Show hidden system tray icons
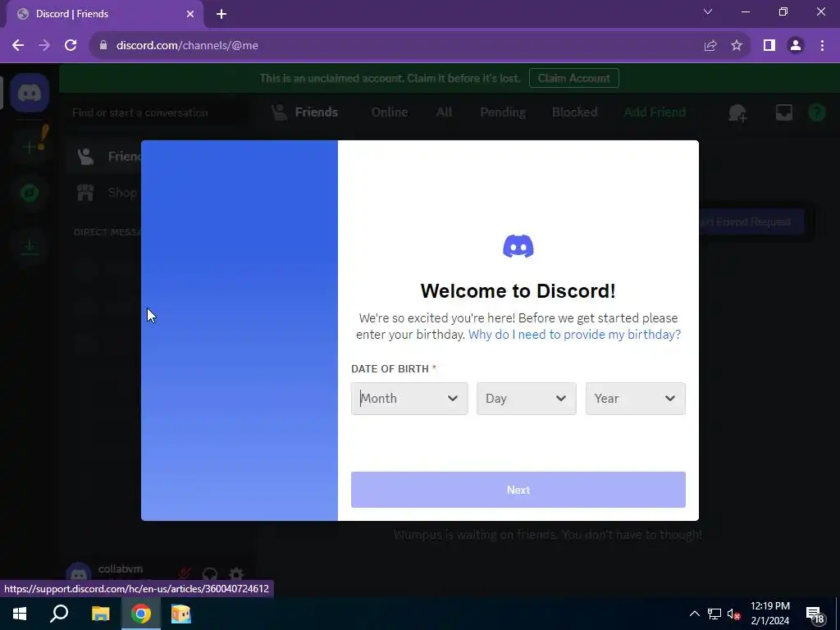 694,614
